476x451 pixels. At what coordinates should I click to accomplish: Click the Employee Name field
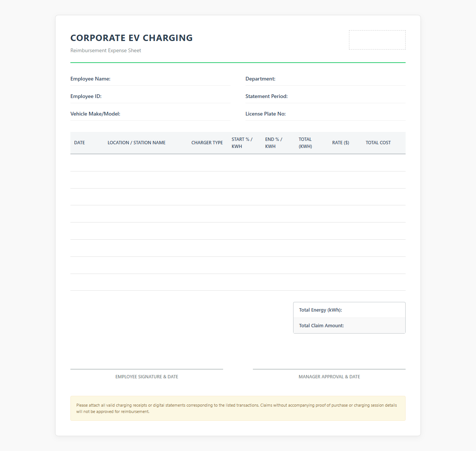tap(150, 79)
